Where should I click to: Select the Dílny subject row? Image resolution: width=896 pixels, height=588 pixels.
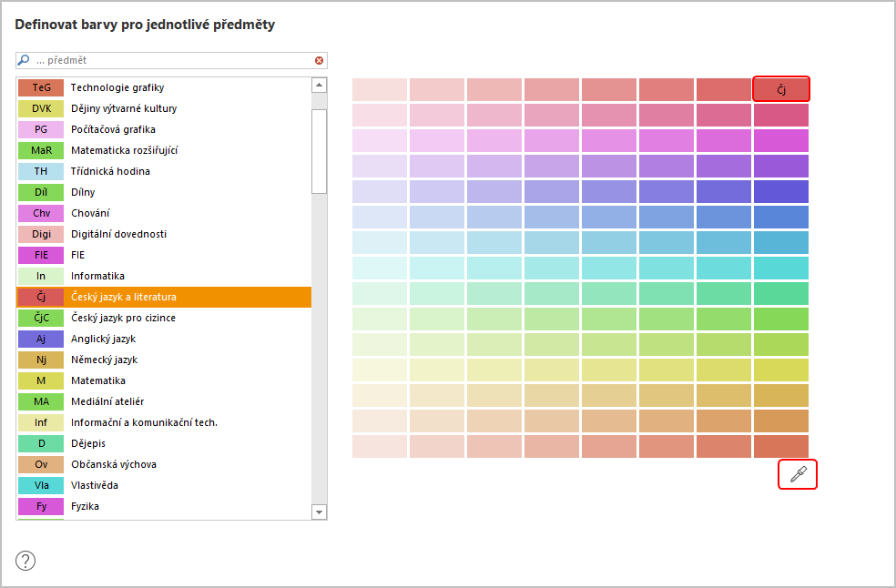click(164, 193)
